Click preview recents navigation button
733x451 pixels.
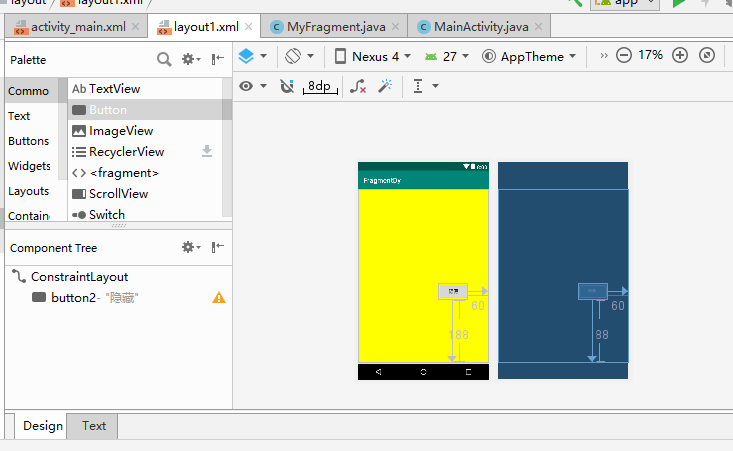[x=468, y=372]
